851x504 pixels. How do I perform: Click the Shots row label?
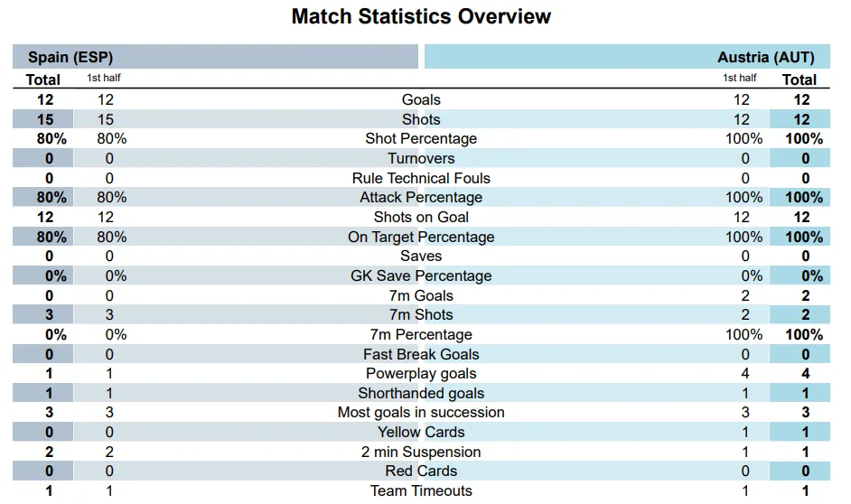point(421,119)
